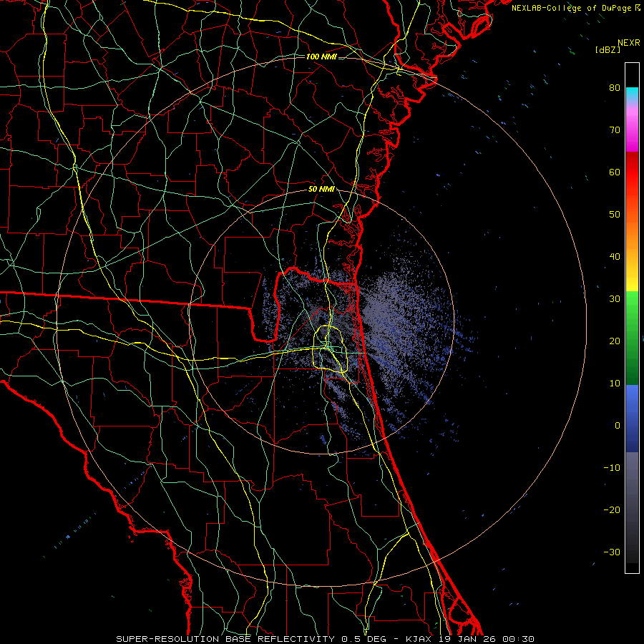Image resolution: width=644 pixels, height=644 pixels.
Task: Click the 50 value on the dBZ scale
Action: [x=615, y=215]
